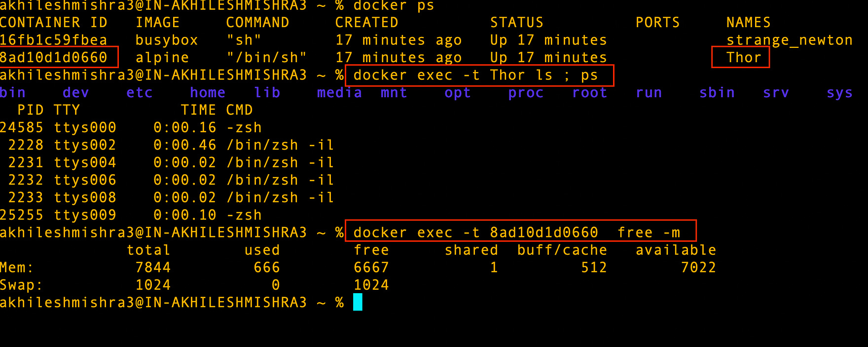Screen dimensions: 868x347
Task: Click the IMAGE column header
Action: 158,22
